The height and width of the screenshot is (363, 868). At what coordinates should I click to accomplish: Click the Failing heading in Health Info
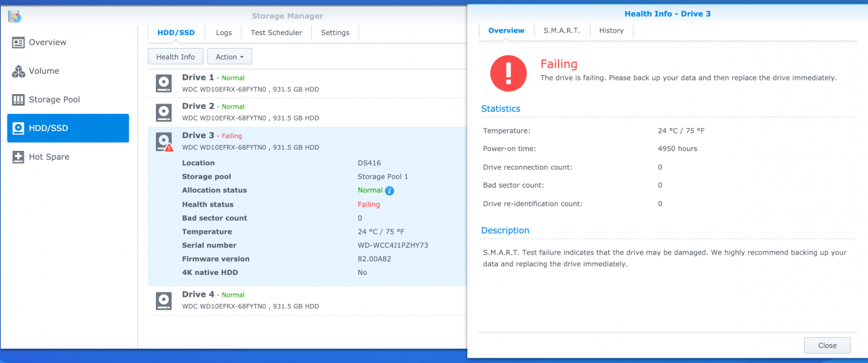559,64
